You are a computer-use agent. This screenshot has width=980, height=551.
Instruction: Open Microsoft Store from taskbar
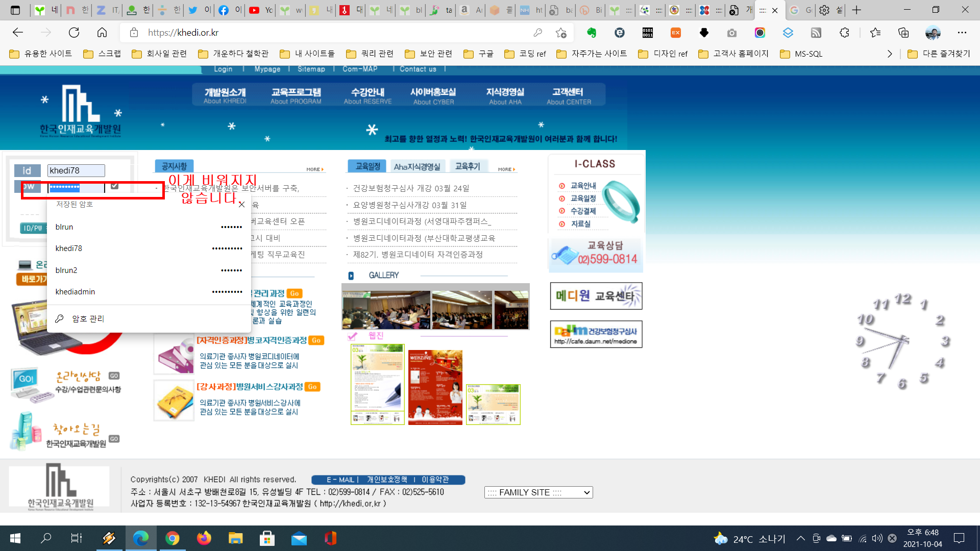point(267,538)
